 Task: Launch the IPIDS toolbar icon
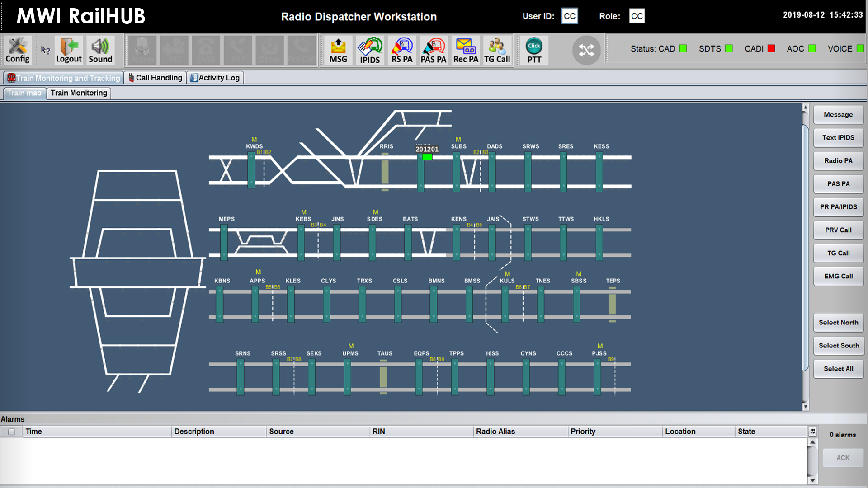[370, 50]
